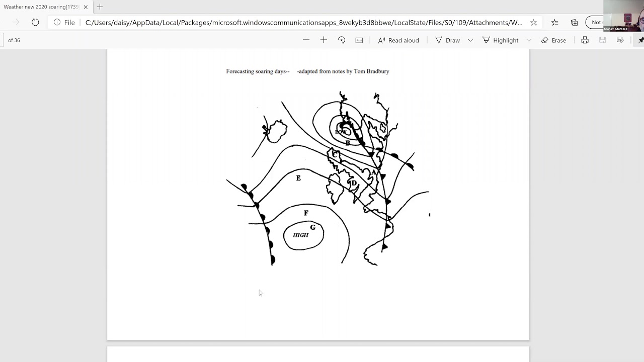This screenshot has width=644, height=362.
Task: Zoom out the PDF with minus icon
Action: 306,40
